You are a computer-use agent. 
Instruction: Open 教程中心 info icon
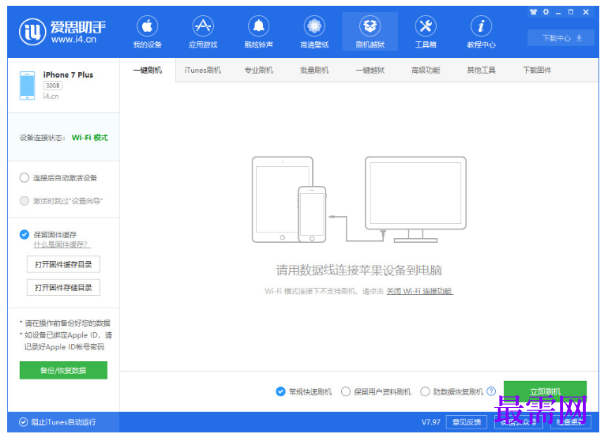point(481,26)
